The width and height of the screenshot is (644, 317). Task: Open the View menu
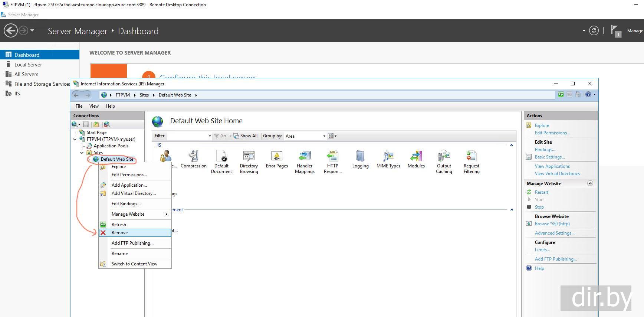[x=94, y=106]
